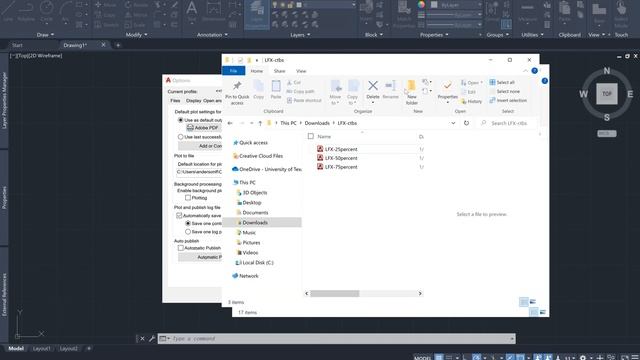The image size is (640, 360).
Task: Switch to details view in Explorer
Action: tap(524, 302)
